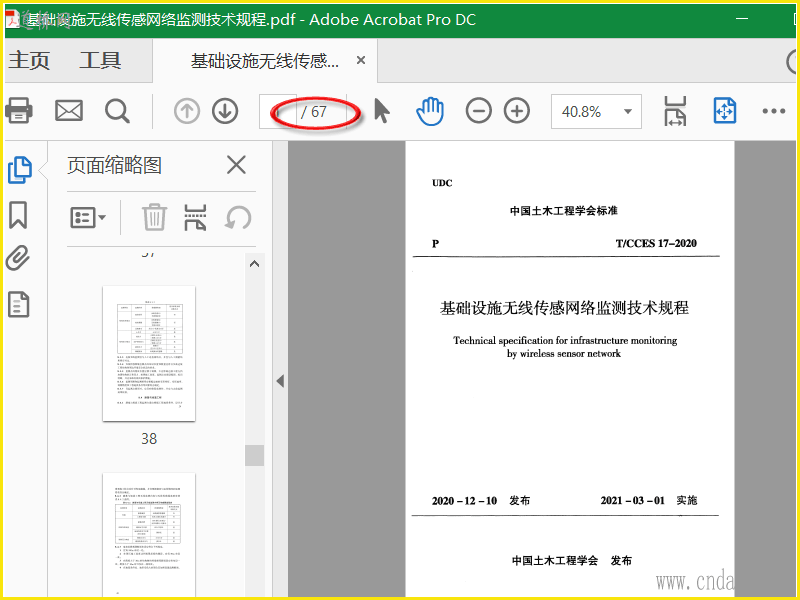Select the thumbnail below page 38
Screen dimensions: 800x600
[x=149, y=534]
